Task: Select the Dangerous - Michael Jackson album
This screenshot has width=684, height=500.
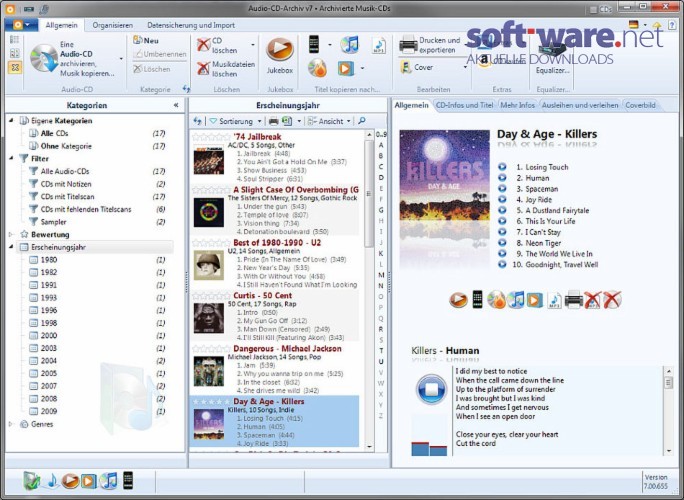Action: [275, 370]
